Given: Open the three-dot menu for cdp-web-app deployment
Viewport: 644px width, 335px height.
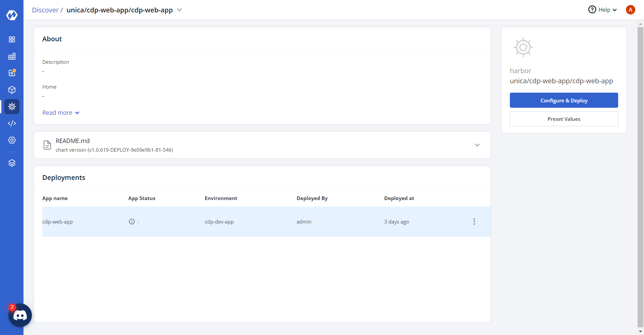Looking at the screenshot, I should click(474, 222).
